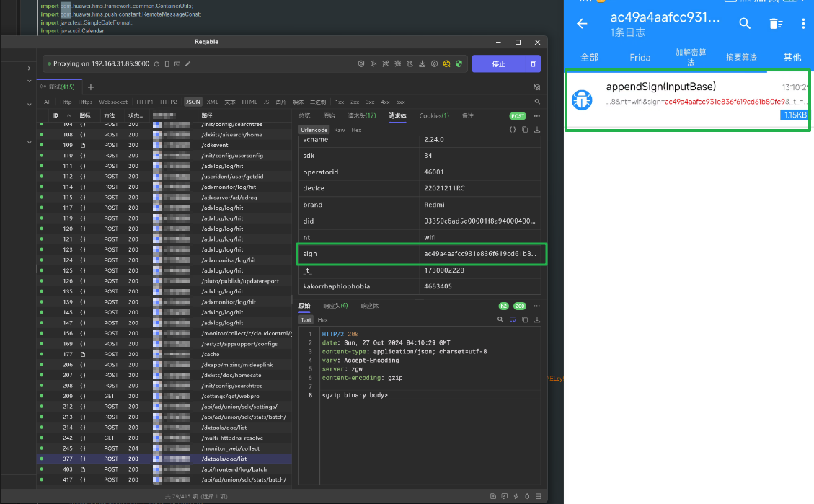Switch to Cookies(1) tab
The image size is (814, 504).
(434, 116)
